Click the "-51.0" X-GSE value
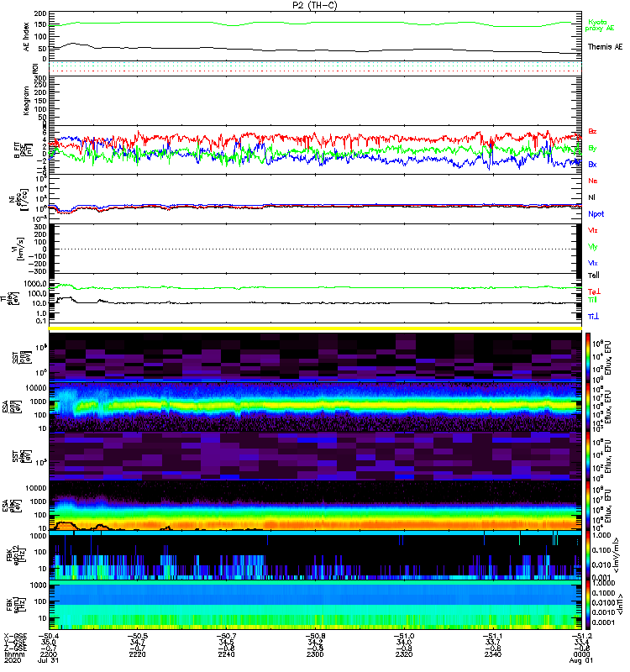This screenshot has height=672, width=630. click(404, 636)
